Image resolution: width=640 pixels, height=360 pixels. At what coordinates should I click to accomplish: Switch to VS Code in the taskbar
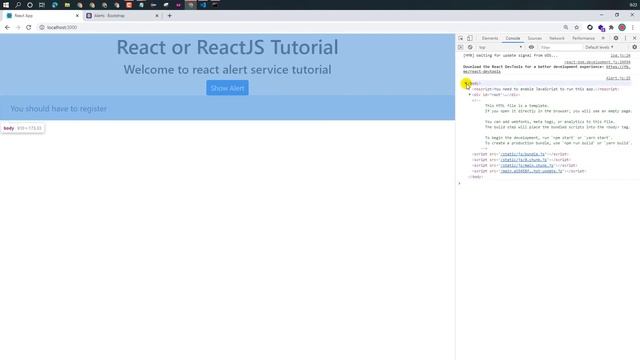[x=203, y=5]
